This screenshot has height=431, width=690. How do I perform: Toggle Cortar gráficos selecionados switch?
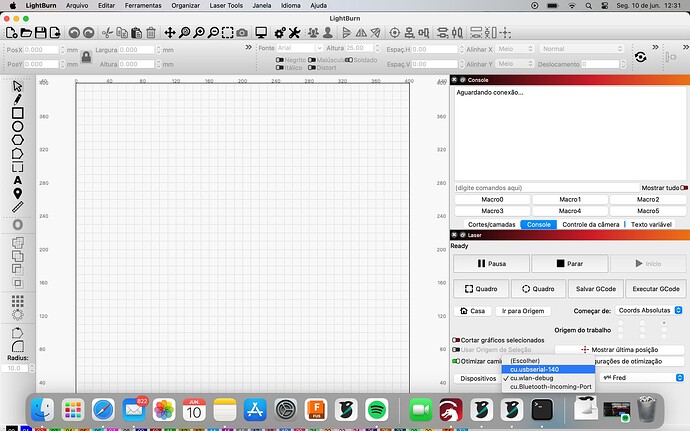pyautogui.click(x=455, y=340)
